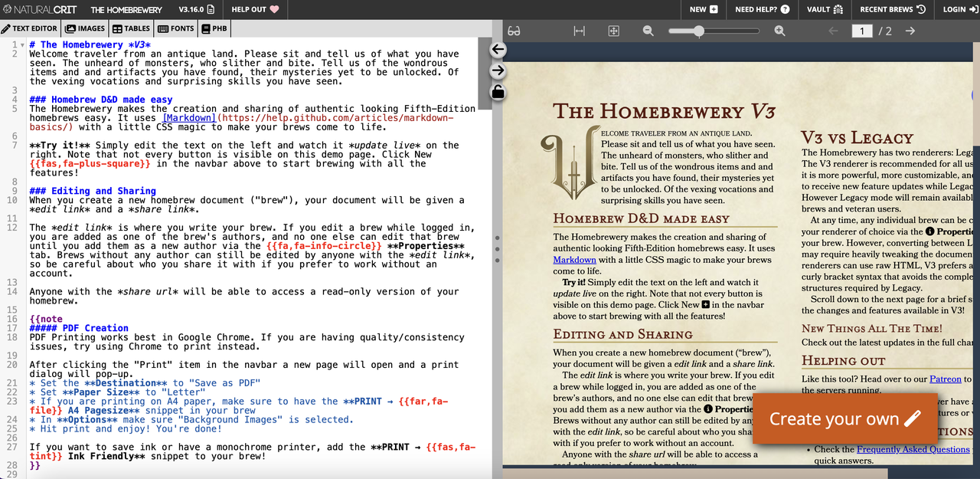Viewport: 980px width, 479px height.
Task: Open the Markdown link in the preview
Action: pyautogui.click(x=574, y=260)
